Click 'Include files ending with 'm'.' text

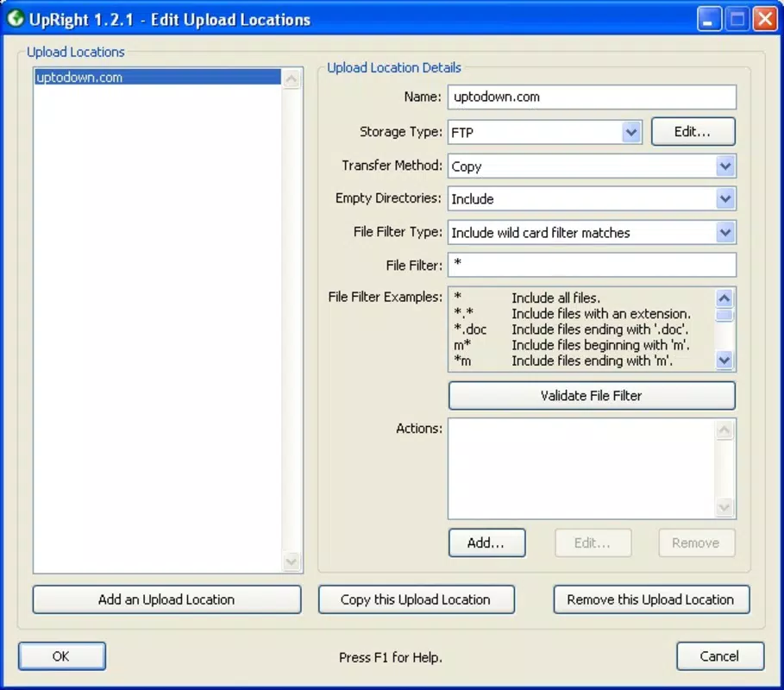tap(592, 361)
